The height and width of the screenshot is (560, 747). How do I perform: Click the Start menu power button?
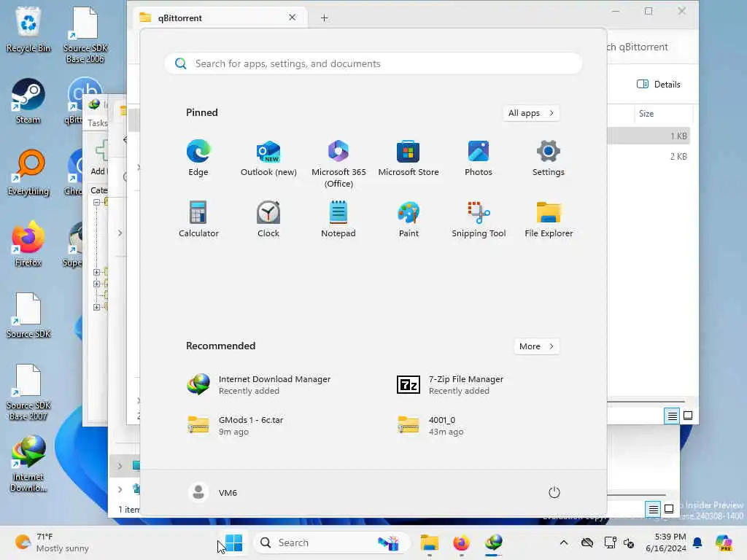tap(554, 492)
